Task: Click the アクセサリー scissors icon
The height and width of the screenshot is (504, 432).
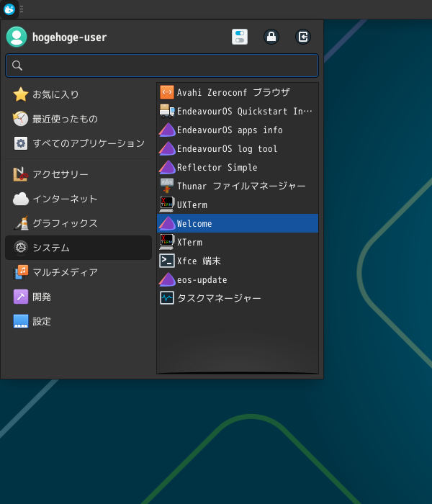Action: (x=21, y=174)
